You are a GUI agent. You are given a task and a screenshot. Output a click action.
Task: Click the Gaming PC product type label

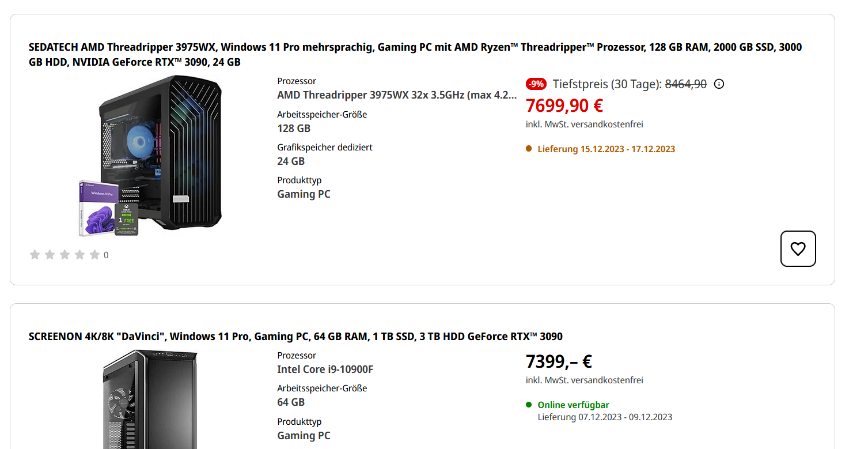tap(304, 194)
